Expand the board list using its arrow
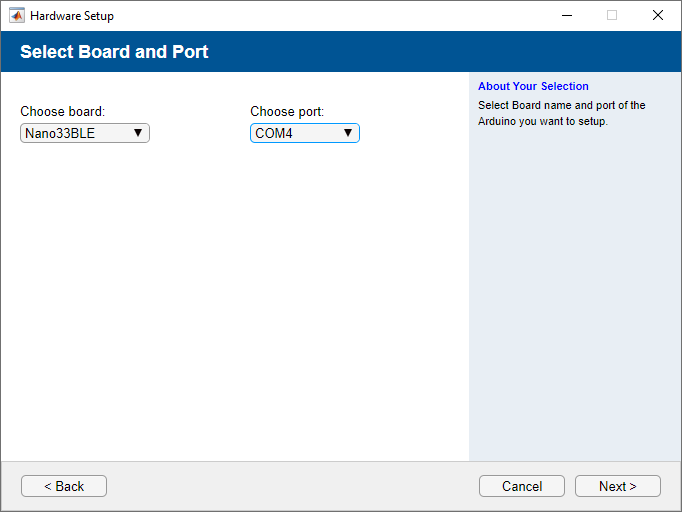Image resolution: width=682 pixels, height=512 pixels. pos(138,133)
